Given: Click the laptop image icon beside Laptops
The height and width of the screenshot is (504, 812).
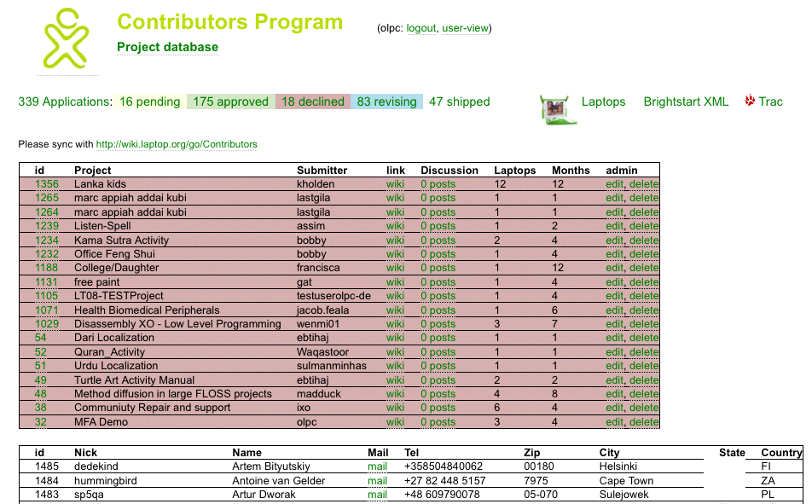Looking at the screenshot, I should pyautogui.click(x=558, y=109).
